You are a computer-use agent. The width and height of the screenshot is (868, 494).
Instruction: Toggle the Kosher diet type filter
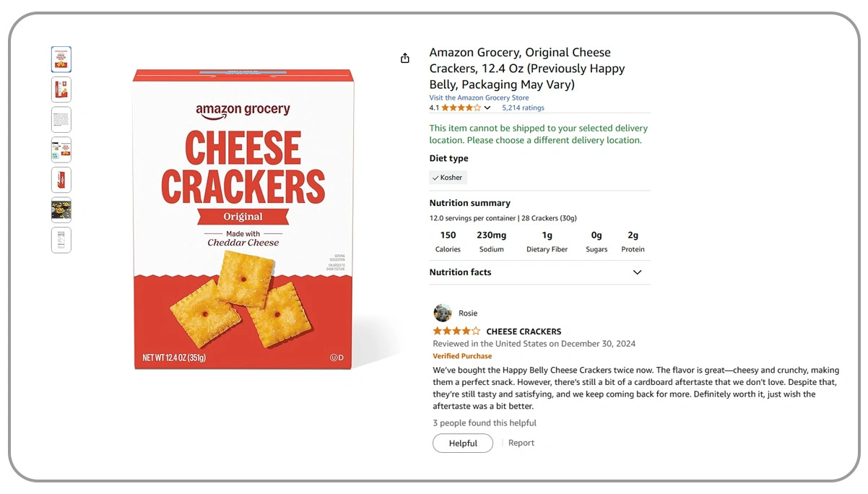point(447,177)
